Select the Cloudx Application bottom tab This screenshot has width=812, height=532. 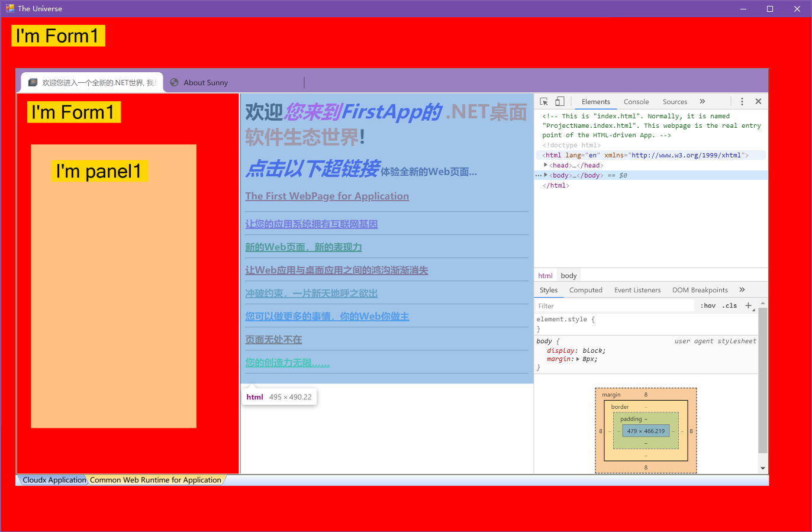[54, 480]
